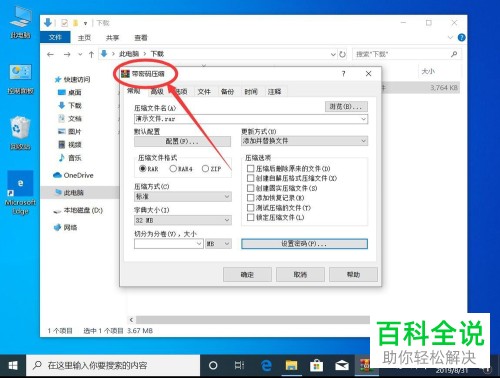Image resolution: width=500 pixels, height=378 pixels.
Task: Select This PC (此电脑) in sidebar
Action: pyautogui.click(x=70, y=192)
